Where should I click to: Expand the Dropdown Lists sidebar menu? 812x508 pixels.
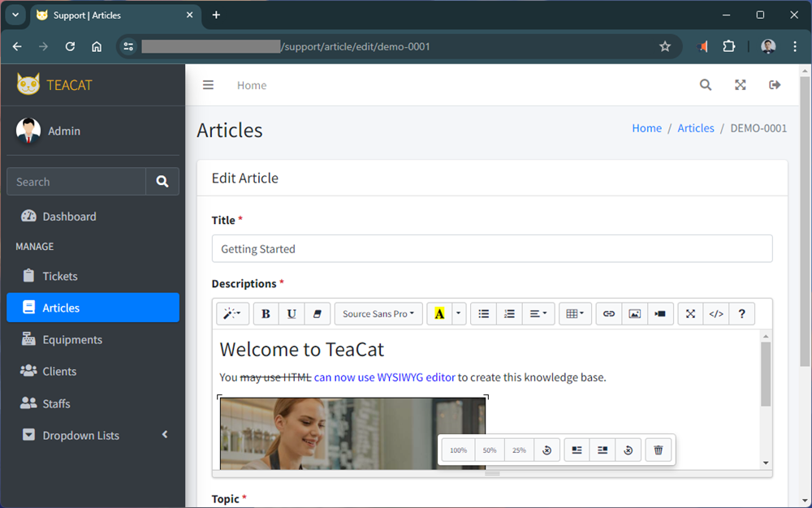point(93,435)
